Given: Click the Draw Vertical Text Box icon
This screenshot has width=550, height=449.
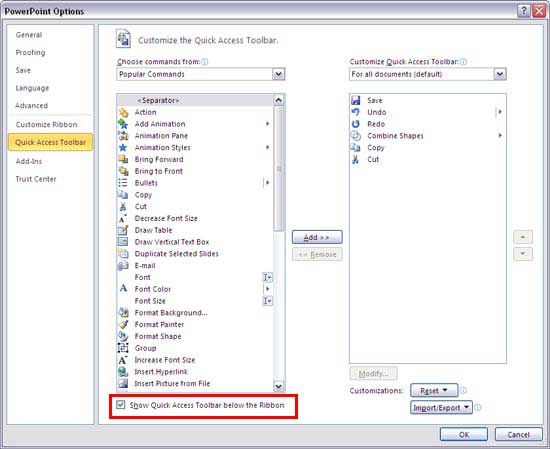Looking at the screenshot, I should click(123, 242).
